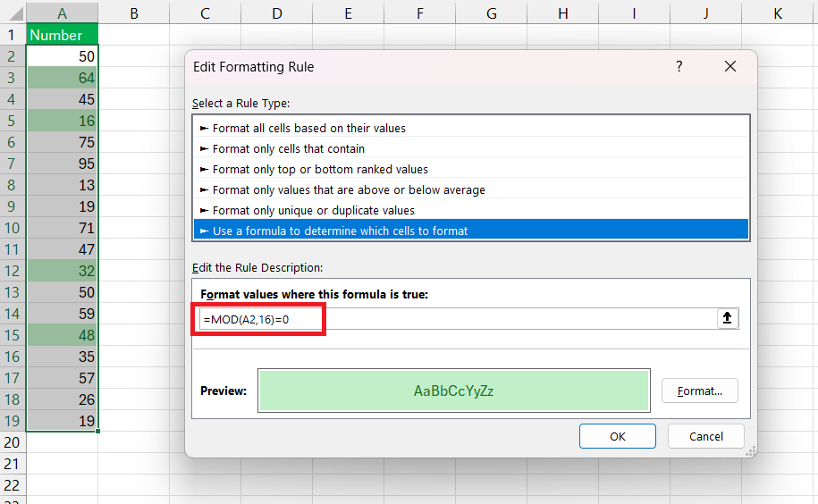Select column K header
Screen dimensions: 818x504
(x=777, y=13)
